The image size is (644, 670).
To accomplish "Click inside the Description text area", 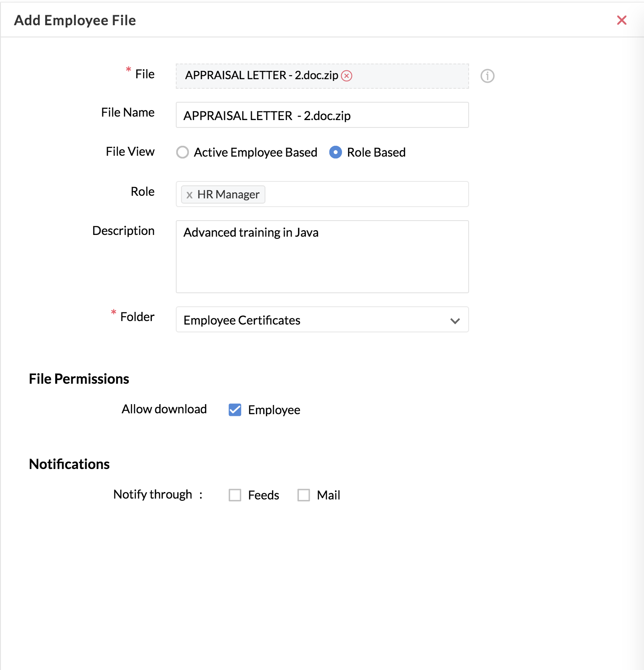I will tap(322, 257).
